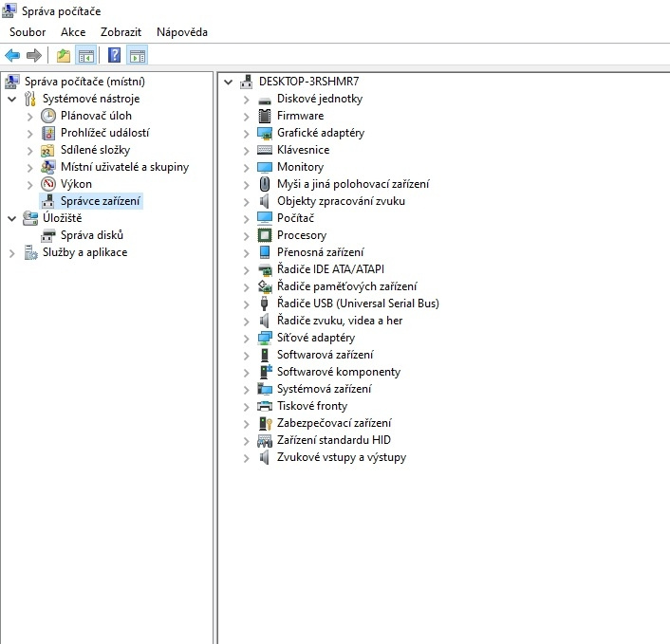The width and height of the screenshot is (670, 644).
Task: Click the Up one level folder icon
Action: pos(63,55)
